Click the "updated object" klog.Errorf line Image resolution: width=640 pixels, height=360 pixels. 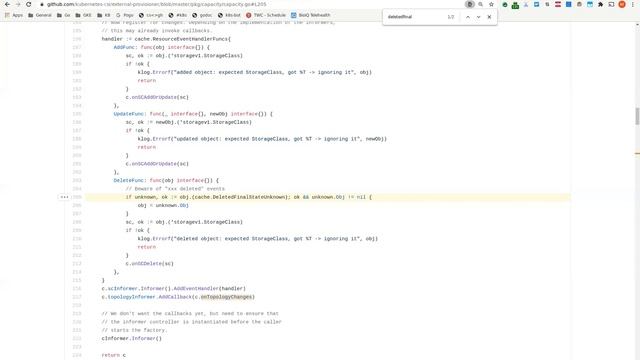262,139
